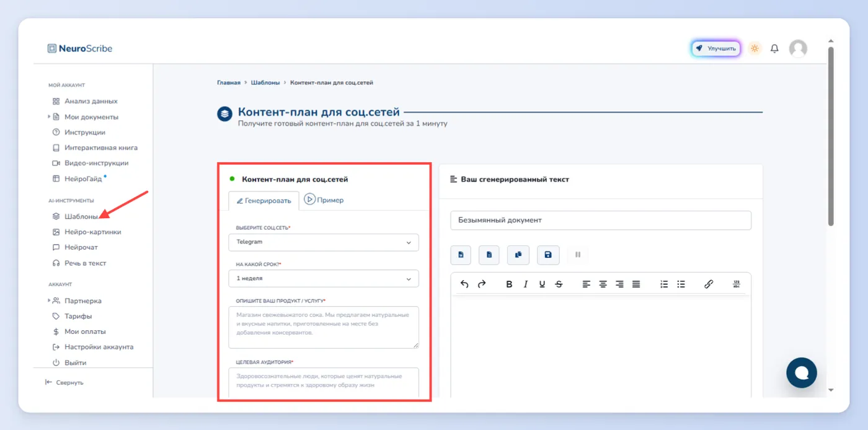Insert a link using chain icon

pos(709,284)
